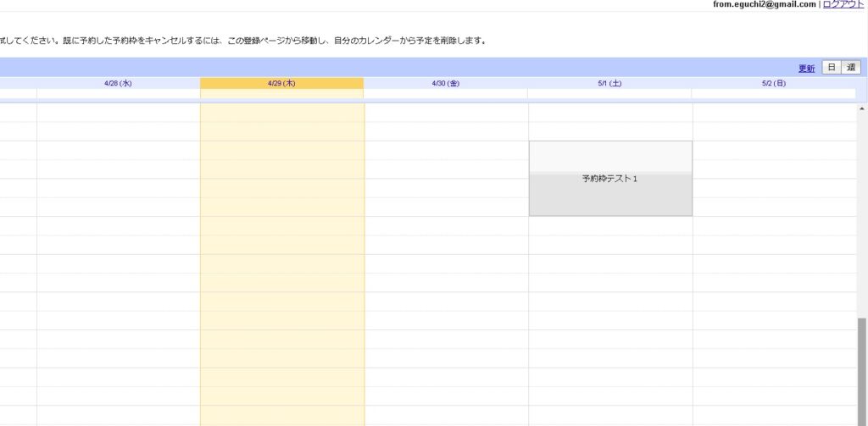Click the all-day cell under 5/2 (日)

773,93
